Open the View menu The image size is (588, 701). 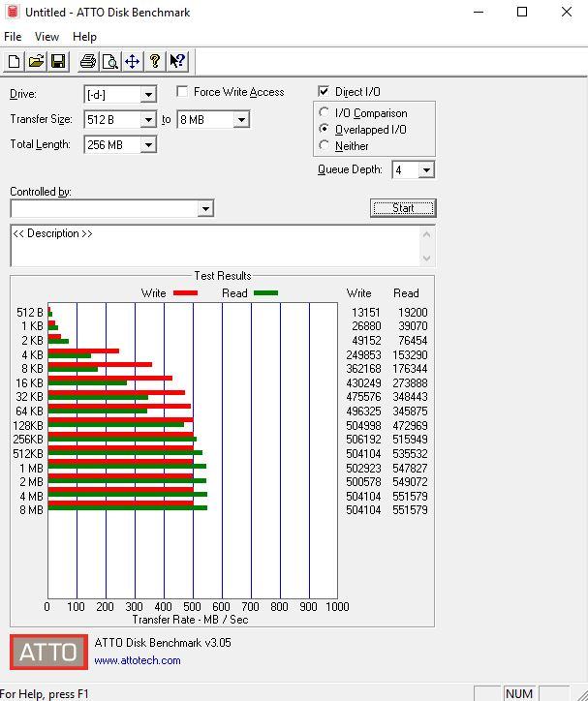pyautogui.click(x=46, y=37)
